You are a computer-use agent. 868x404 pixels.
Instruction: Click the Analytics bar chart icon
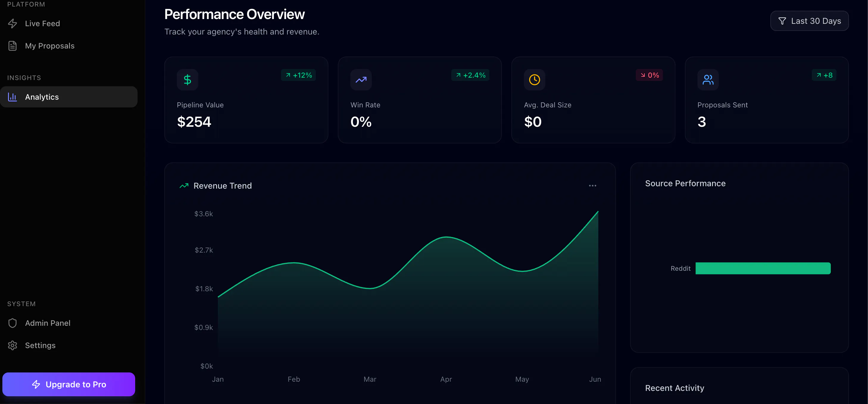[13, 97]
